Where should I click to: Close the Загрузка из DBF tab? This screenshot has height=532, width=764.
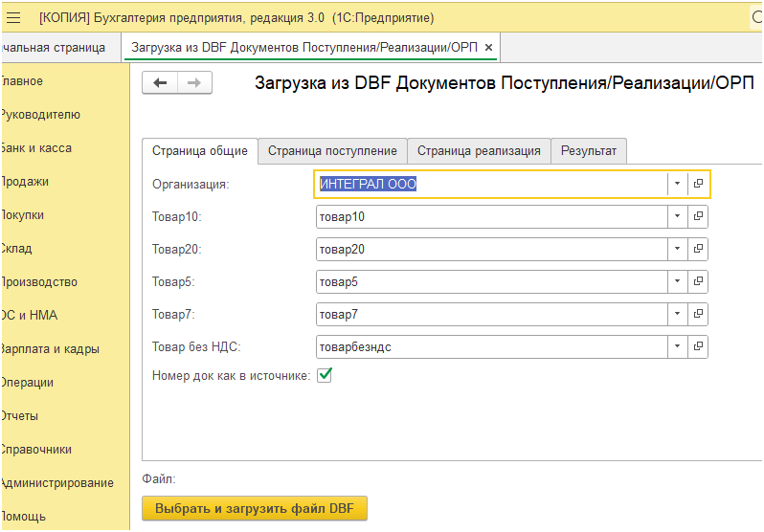tap(488, 48)
